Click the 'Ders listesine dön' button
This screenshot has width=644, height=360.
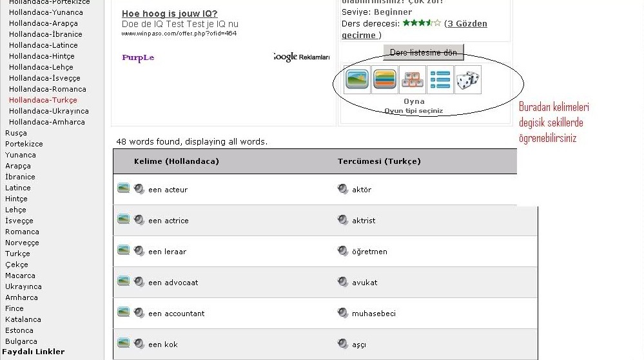pos(424,53)
